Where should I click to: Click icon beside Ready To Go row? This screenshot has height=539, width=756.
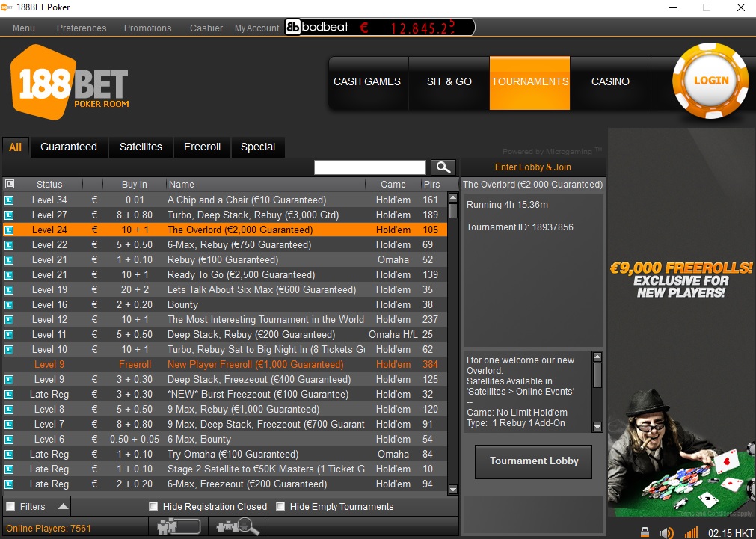(9, 275)
